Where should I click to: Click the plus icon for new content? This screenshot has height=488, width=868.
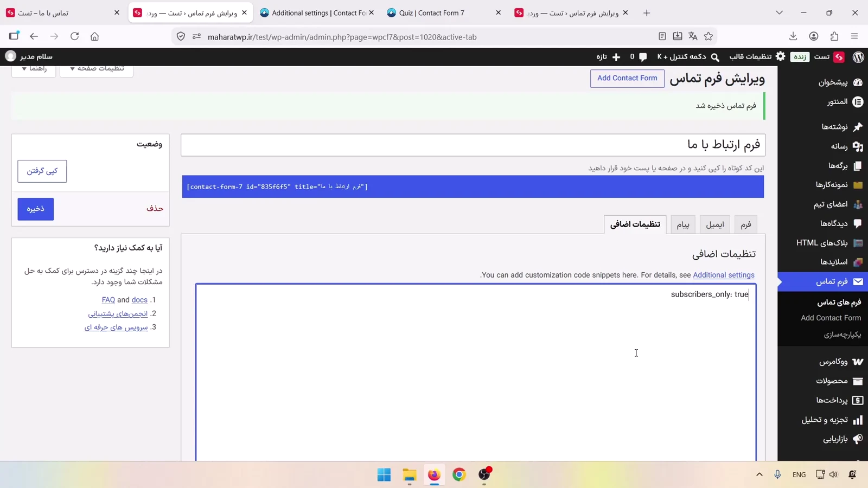616,57
